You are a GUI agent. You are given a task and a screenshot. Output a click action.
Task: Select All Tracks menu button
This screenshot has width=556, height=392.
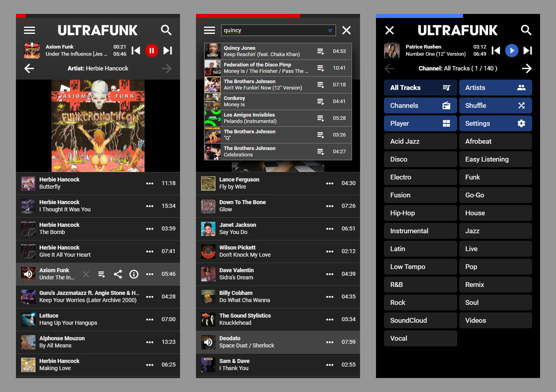[x=421, y=88]
